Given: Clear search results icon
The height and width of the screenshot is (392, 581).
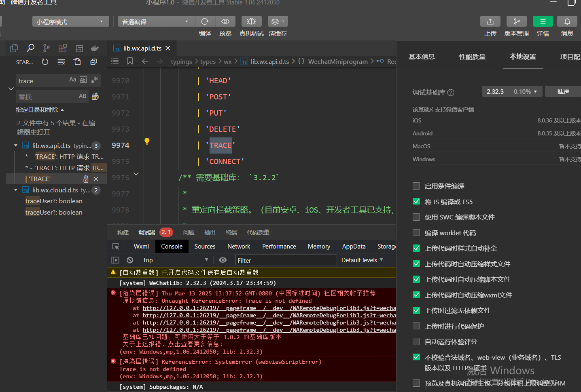Looking at the screenshot, I should (x=61, y=62).
